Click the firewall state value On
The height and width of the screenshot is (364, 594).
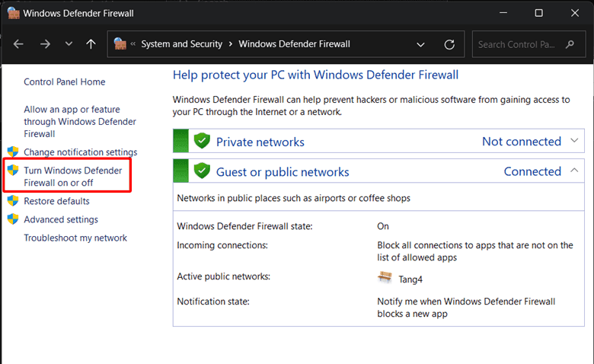coord(383,226)
